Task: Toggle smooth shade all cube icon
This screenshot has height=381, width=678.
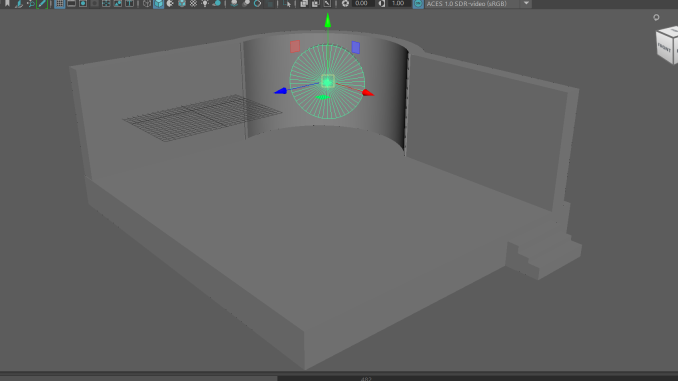Action: click(159, 3)
